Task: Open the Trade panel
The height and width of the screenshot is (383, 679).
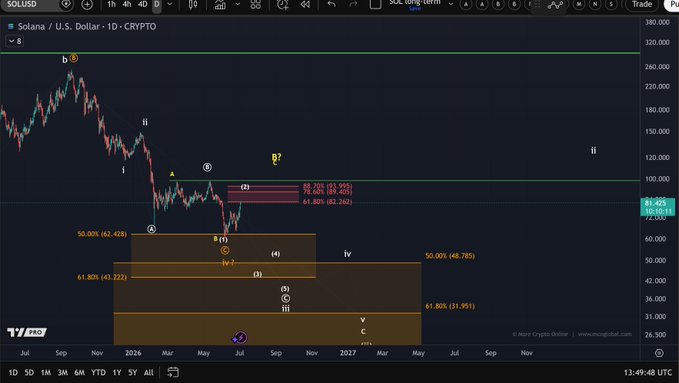Action: click(x=642, y=4)
